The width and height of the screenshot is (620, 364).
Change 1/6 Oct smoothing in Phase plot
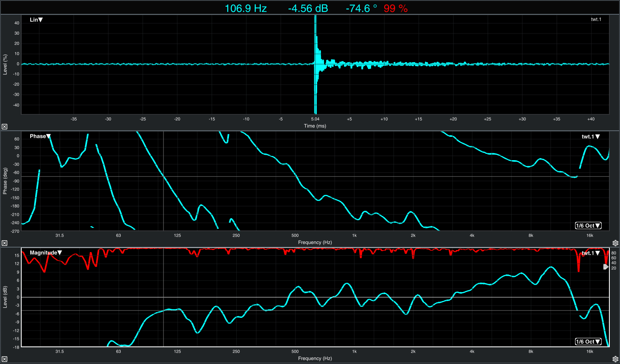pos(588,226)
